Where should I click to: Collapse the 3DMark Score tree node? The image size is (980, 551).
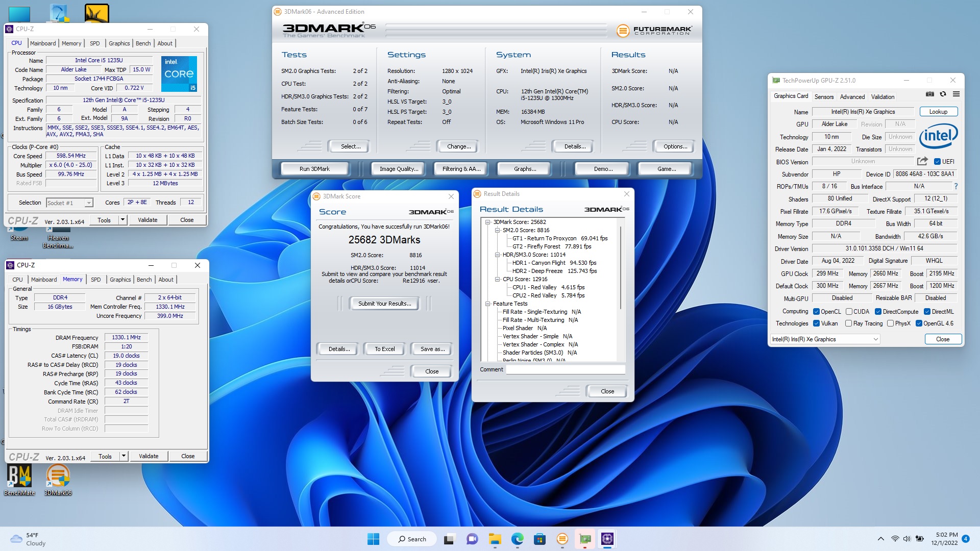pyautogui.click(x=487, y=222)
